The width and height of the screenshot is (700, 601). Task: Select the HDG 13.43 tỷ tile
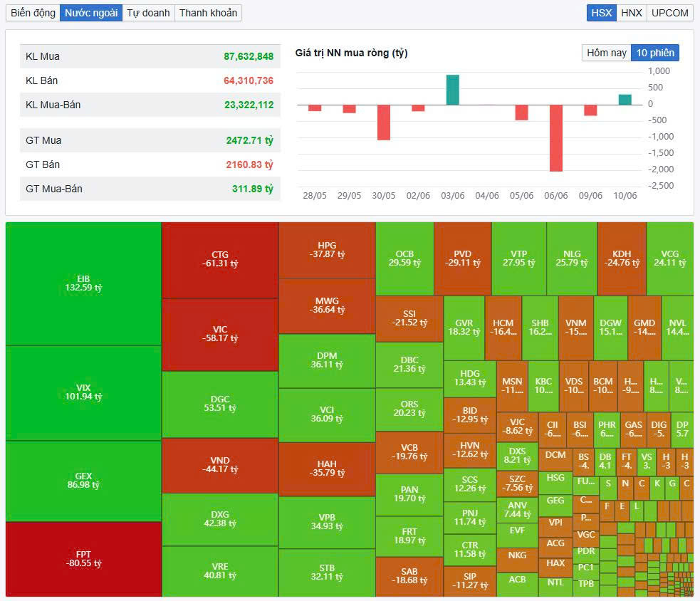click(470, 379)
